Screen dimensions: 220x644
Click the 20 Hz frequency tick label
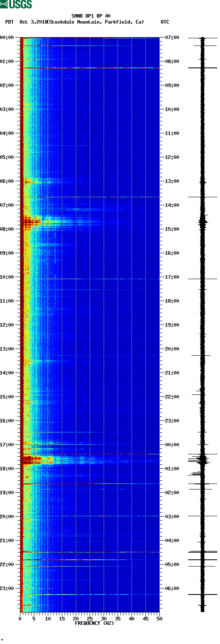tap(76, 619)
